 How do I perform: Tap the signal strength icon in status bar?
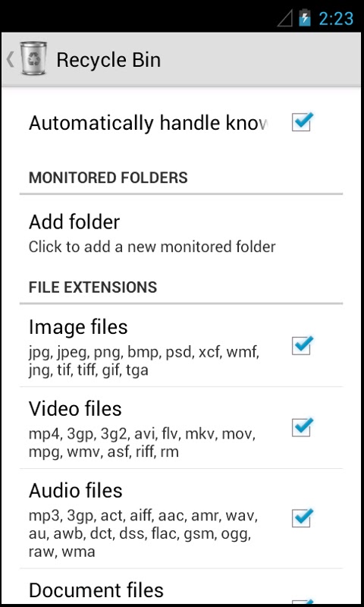(284, 18)
